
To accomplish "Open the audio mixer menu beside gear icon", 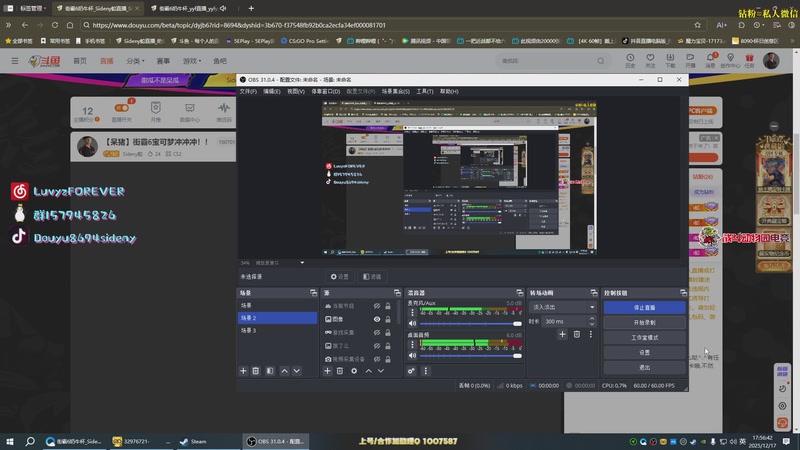I will [426, 371].
